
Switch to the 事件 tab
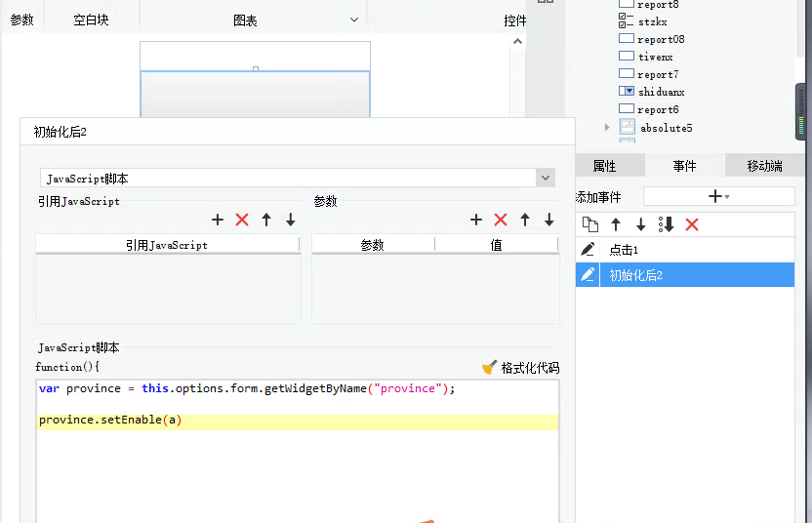(684, 166)
